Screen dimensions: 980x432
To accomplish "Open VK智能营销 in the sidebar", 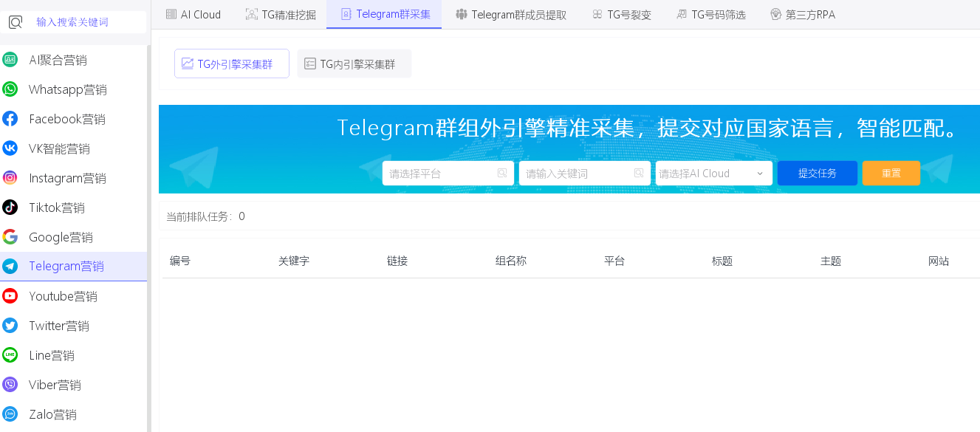I will tap(74, 148).
